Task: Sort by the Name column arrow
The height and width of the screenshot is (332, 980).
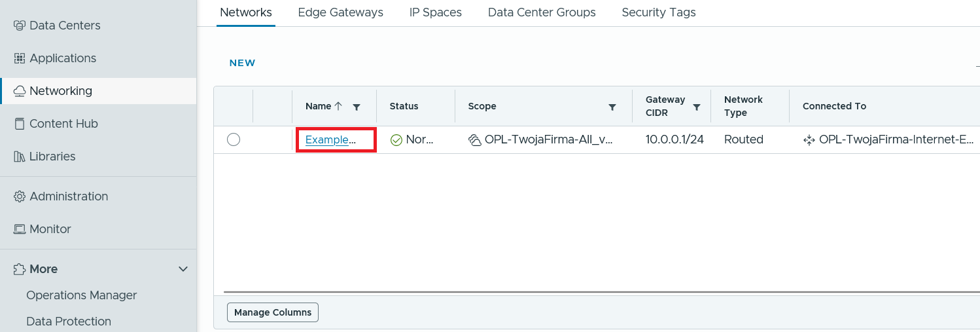Action: (338, 106)
